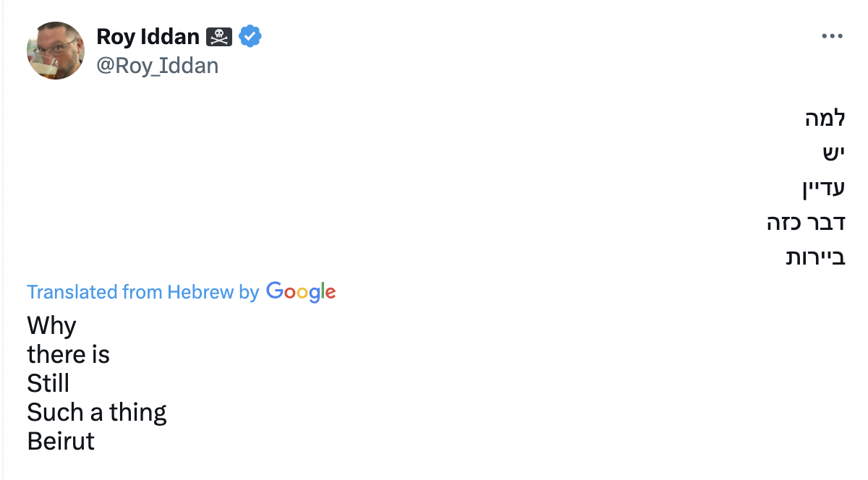Viewport: 868px width, 480px height.
Task: Click the translated word 'Beirut'
Action: pyautogui.click(x=61, y=441)
